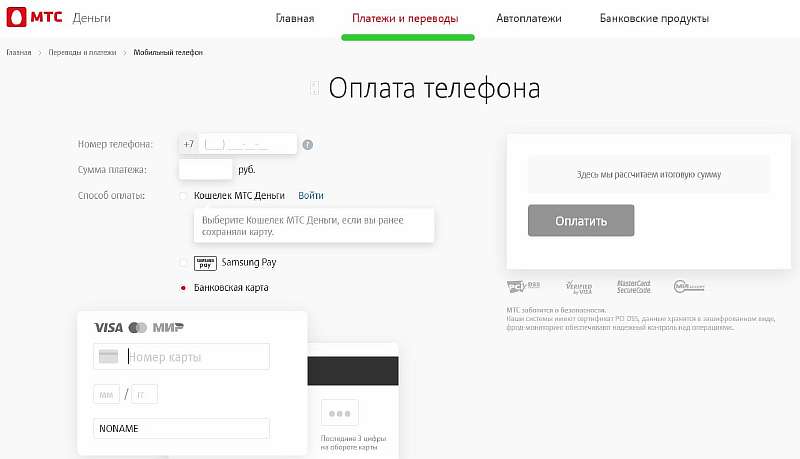Choose Банковская карта payment method

coord(183,288)
